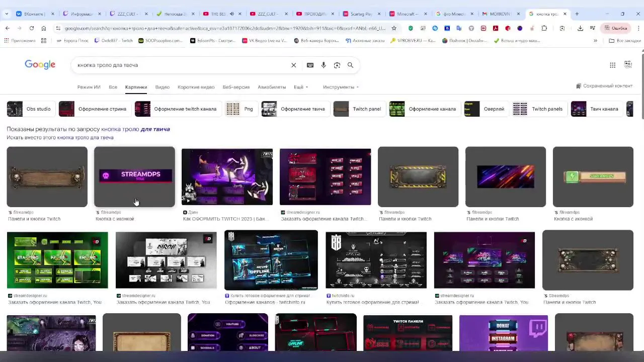644x362 pixels.
Task: Open the yellow hazard-stripe panel thumbnail
Action: pyautogui.click(x=418, y=176)
